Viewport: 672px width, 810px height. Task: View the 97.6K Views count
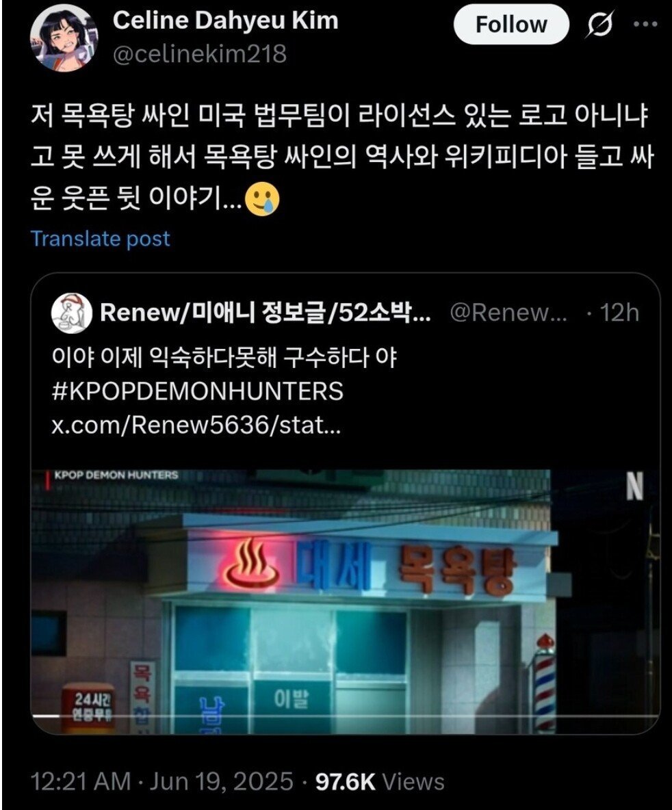[380, 781]
